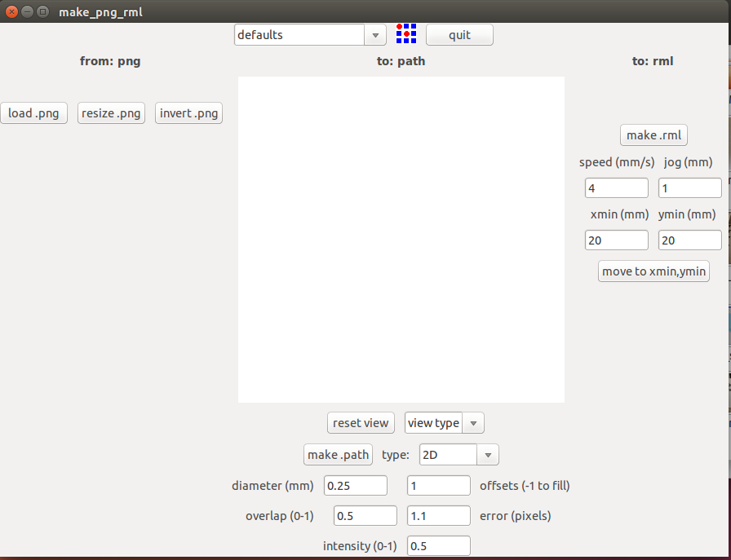Click the speed (mm/s) input field
The height and width of the screenshot is (560, 731).
[x=616, y=188]
